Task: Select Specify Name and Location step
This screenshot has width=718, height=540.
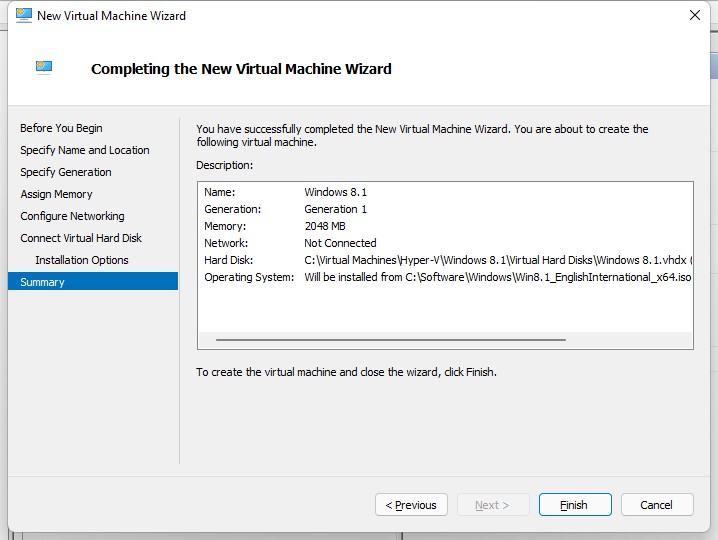Action: [x=85, y=150]
